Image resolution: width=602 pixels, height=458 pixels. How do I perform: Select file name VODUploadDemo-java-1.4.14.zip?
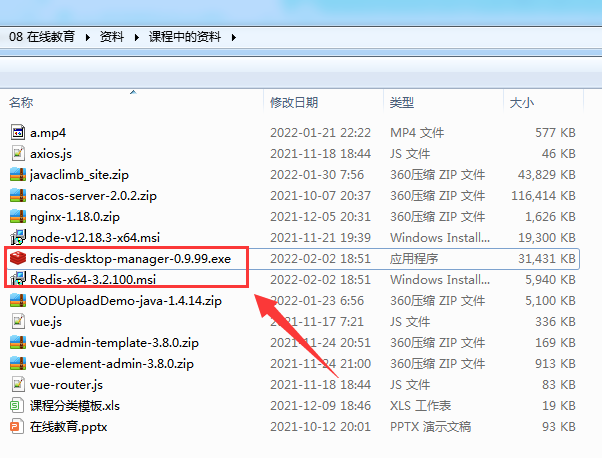pyautogui.click(x=126, y=301)
